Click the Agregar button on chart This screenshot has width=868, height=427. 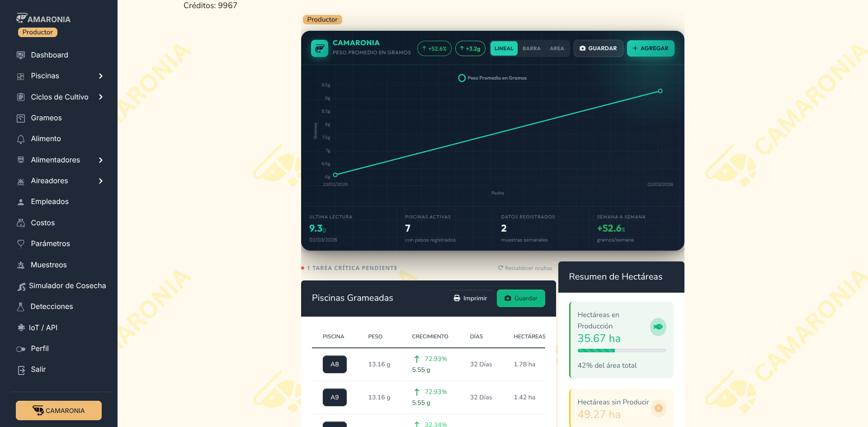click(650, 48)
